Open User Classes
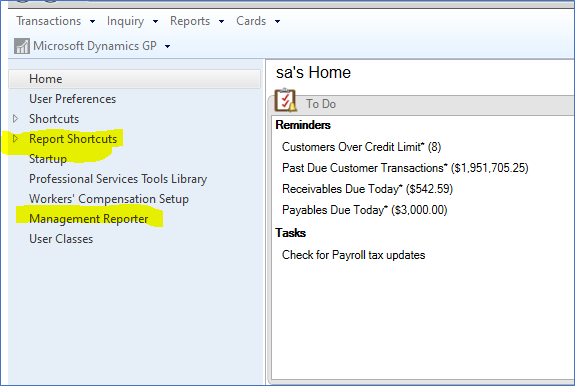The image size is (575, 386). click(61, 239)
